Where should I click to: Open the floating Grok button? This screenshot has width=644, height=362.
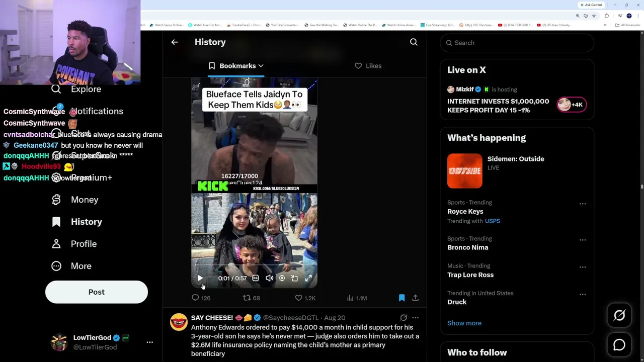pyautogui.click(x=619, y=315)
